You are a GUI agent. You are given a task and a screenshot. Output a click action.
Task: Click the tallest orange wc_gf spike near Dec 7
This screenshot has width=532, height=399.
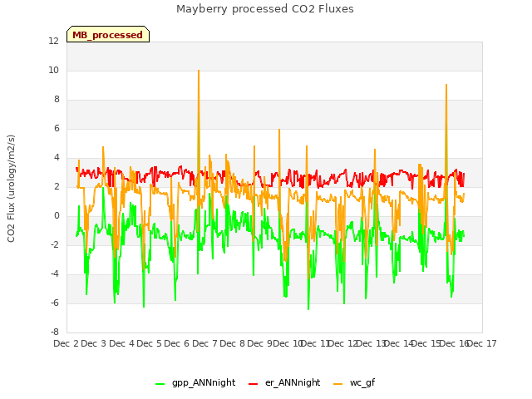pos(199,71)
